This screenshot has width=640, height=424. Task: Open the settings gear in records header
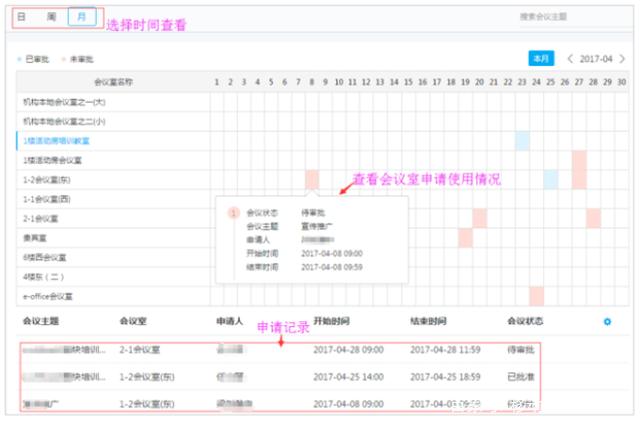(606, 322)
